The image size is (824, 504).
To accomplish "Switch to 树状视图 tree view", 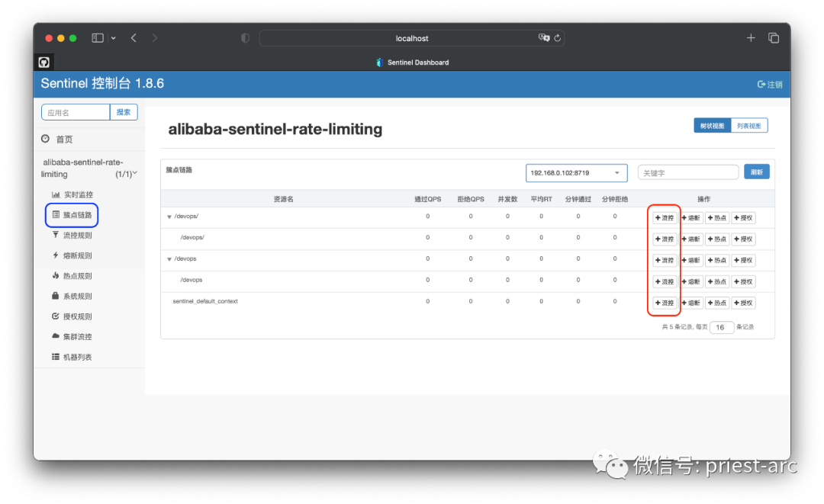I will [x=712, y=126].
